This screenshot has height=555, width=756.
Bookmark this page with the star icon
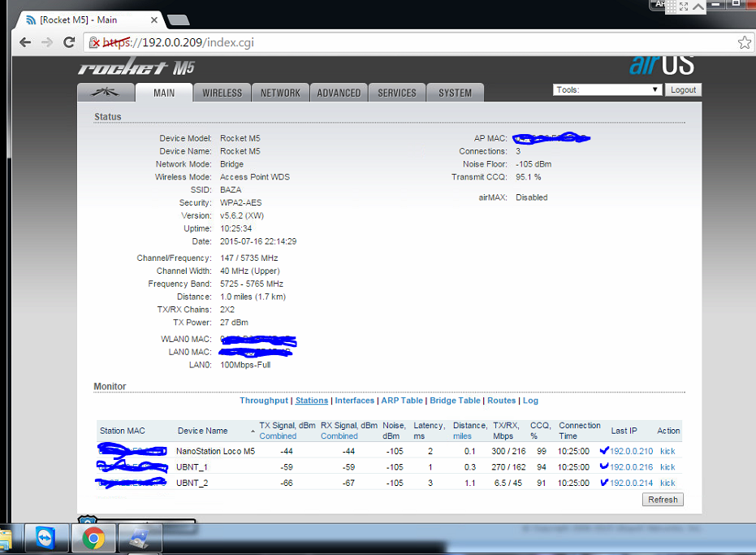pyautogui.click(x=744, y=42)
